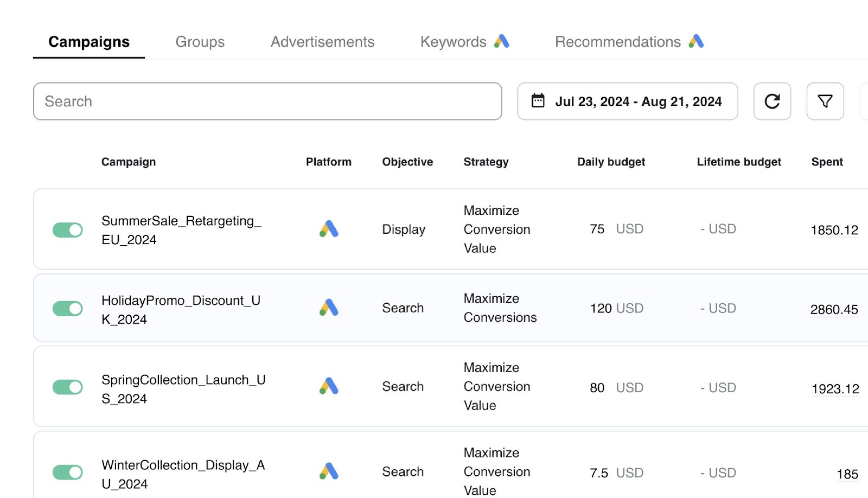The width and height of the screenshot is (868, 498).
Task: Click platform icon for SummerSale_Retargeting_EU_2024
Action: [x=329, y=229]
